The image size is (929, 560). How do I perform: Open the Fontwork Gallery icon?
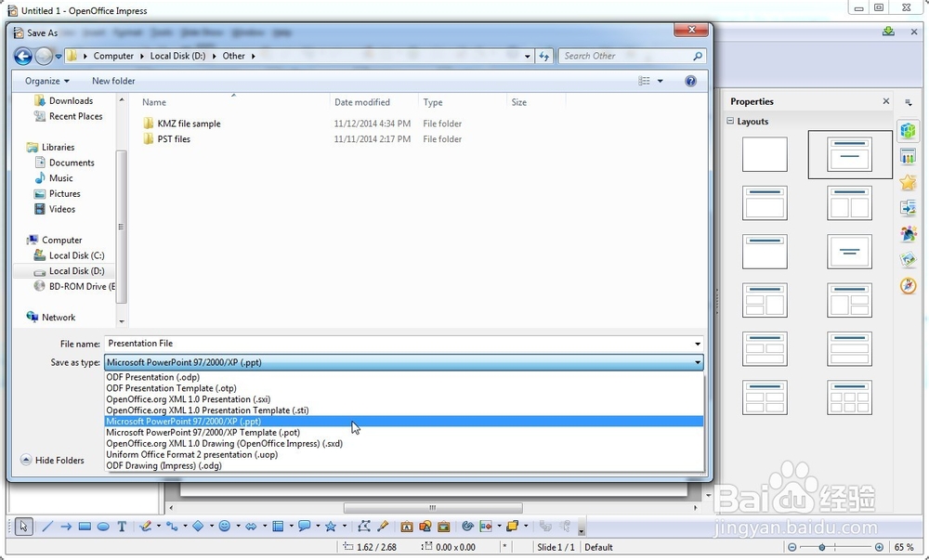[407, 527]
